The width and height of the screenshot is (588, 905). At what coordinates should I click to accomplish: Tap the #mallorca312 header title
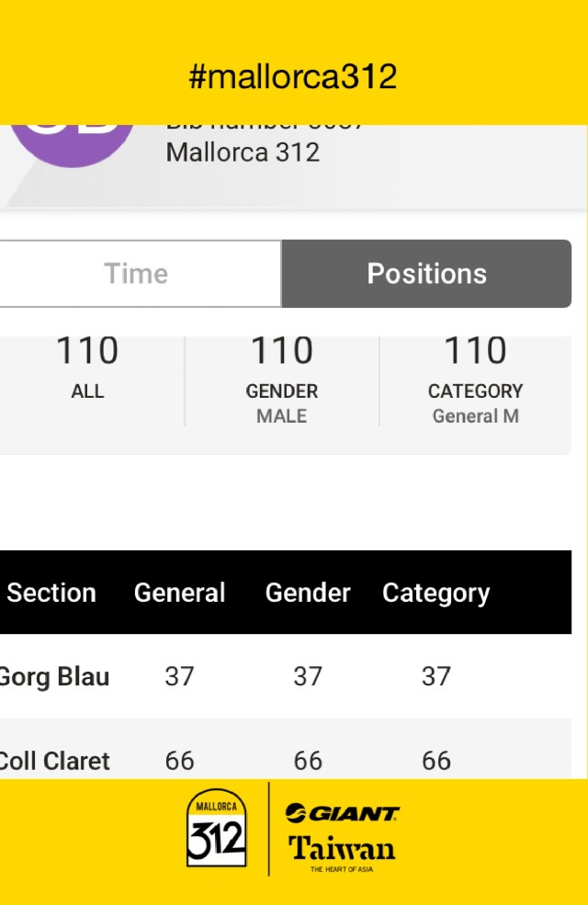[293, 76]
